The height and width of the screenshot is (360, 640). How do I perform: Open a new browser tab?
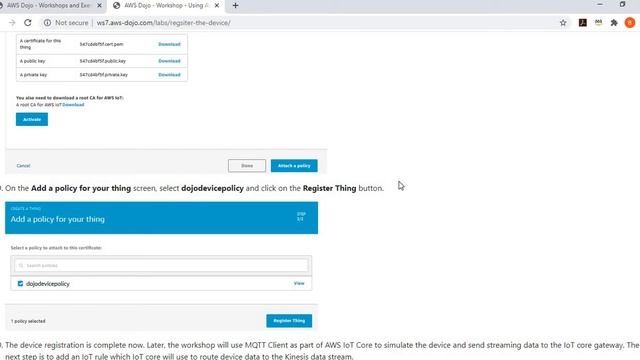click(x=235, y=6)
